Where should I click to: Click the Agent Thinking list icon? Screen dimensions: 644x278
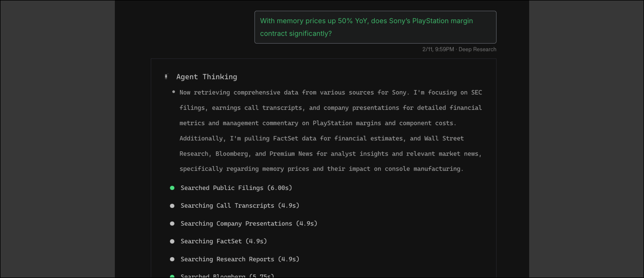(x=166, y=77)
